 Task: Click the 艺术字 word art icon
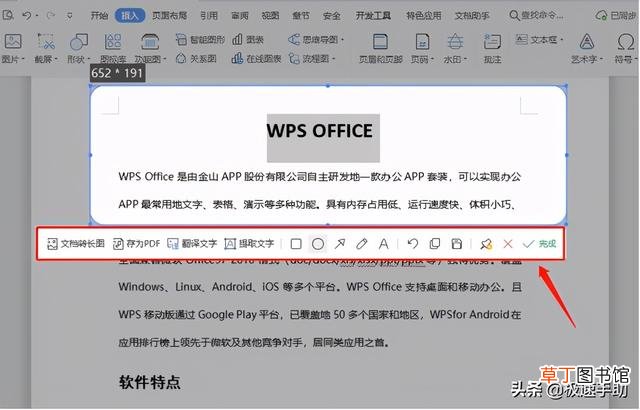tap(587, 42)
